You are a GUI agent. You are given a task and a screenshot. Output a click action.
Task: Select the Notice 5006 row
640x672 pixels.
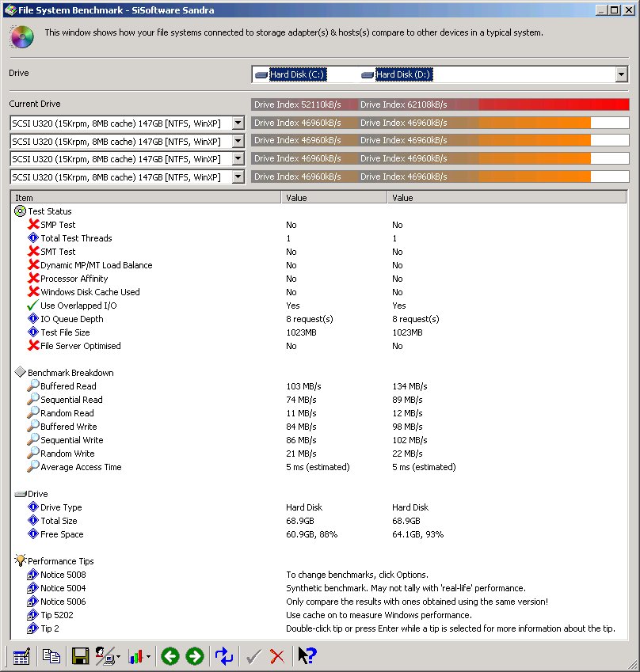point(318,602)
